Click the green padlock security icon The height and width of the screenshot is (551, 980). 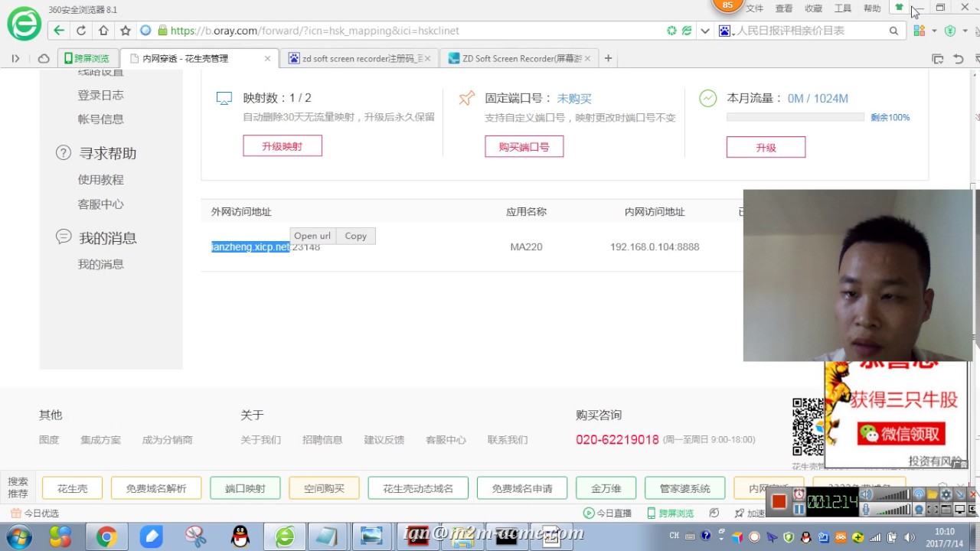click(x=162, y=31)
